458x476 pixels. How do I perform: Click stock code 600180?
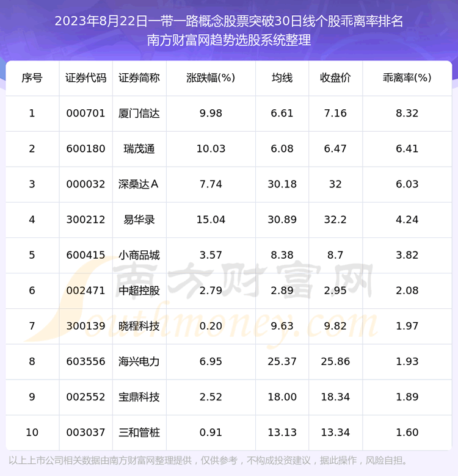(85, 149)
